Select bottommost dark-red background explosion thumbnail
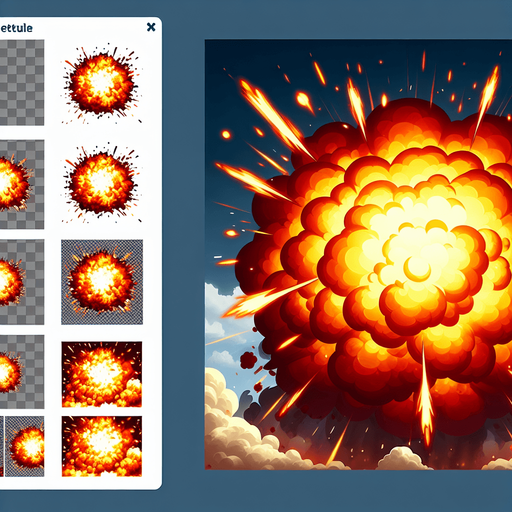512x512 pixels. (102, 446)
